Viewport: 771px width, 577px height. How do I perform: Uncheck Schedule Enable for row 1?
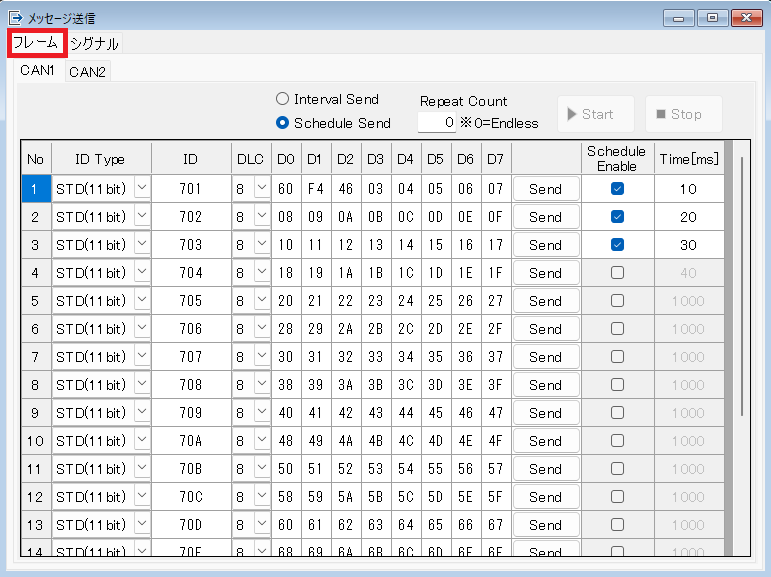617,188
